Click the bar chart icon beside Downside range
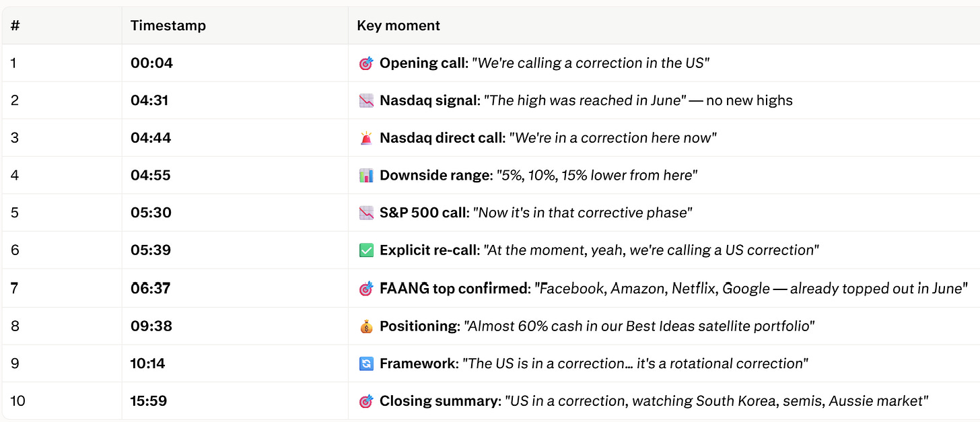The height and width of the screenshot is (422, 980). [x=366, y=176]
